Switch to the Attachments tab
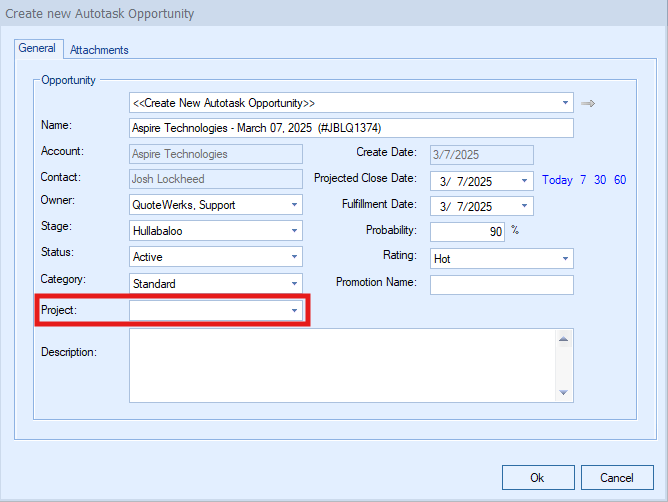This screenshot has height=502, width=668. tap(99, 50)
